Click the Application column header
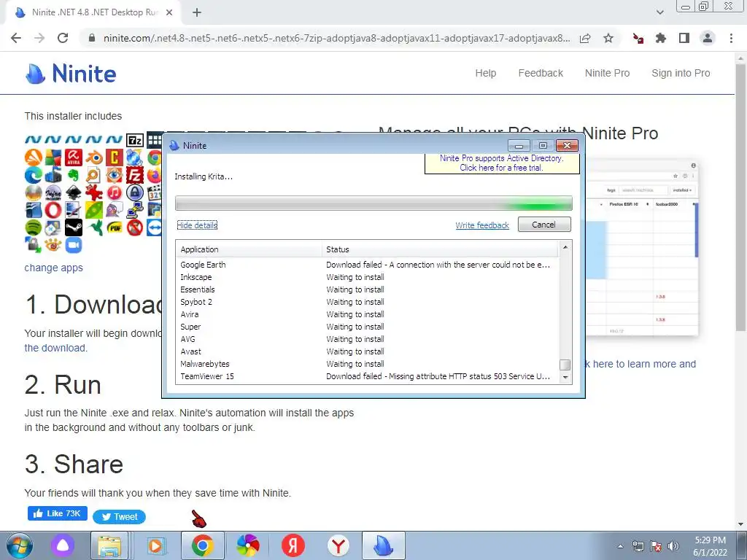Image resolution: width=747 pixels, height=560 pixels. coord(249,249)
